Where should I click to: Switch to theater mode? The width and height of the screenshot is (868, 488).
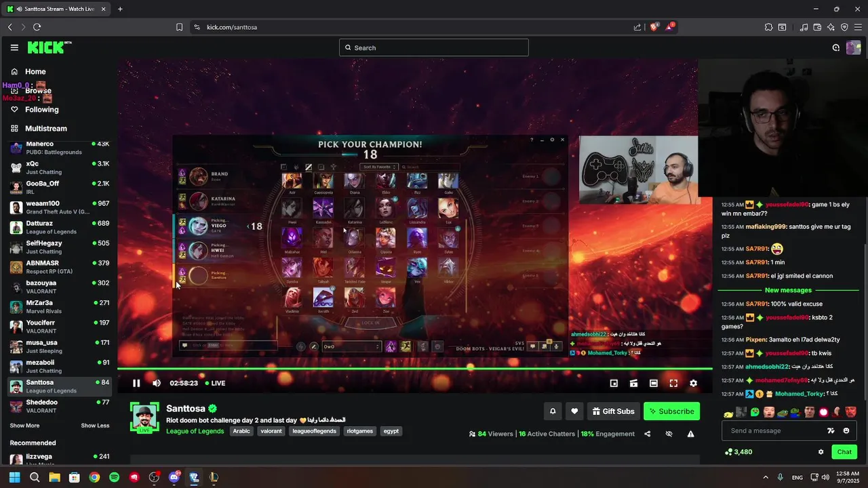click(x=654, y=383)
